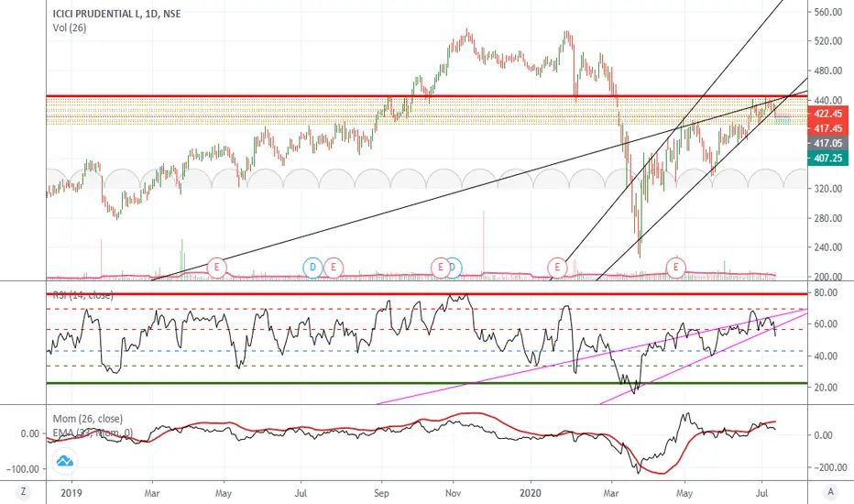This screenshot has height=504, width=854.
Task: Click the 280.00 price axis value
Action: pos(828,218)
